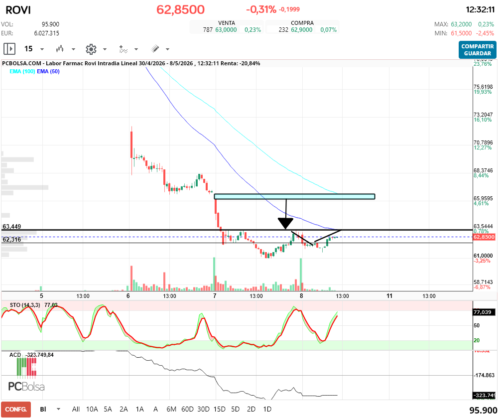The width and height of the screenshot is (504, 420).
Task: Select the drawing pencil tool icon
Action: 155,49
